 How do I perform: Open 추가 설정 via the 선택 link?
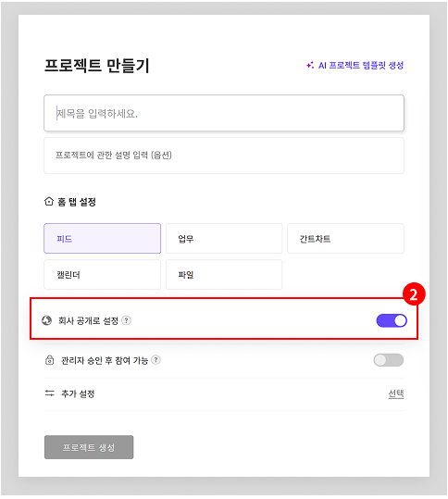pos(396,393)
